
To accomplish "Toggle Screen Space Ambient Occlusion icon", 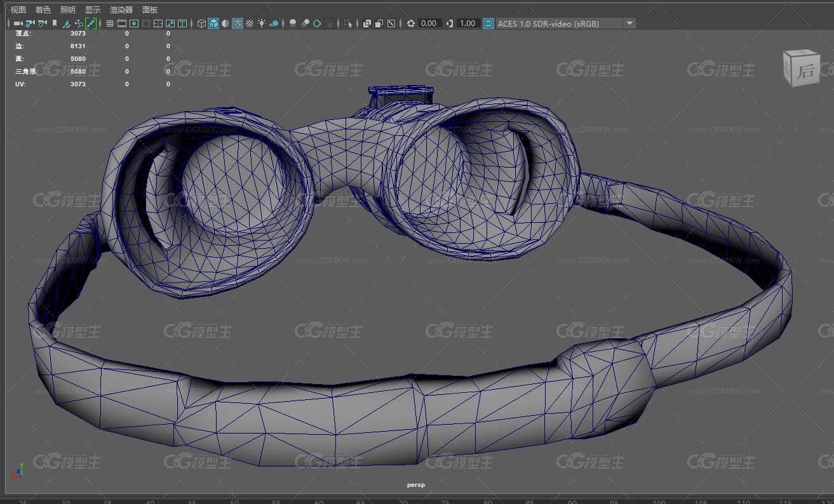I will coord(293,23).
